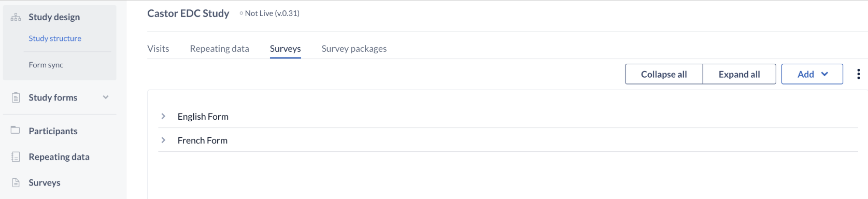
Task: Switch to the Repeating data tab
Action: coord(219,48)
